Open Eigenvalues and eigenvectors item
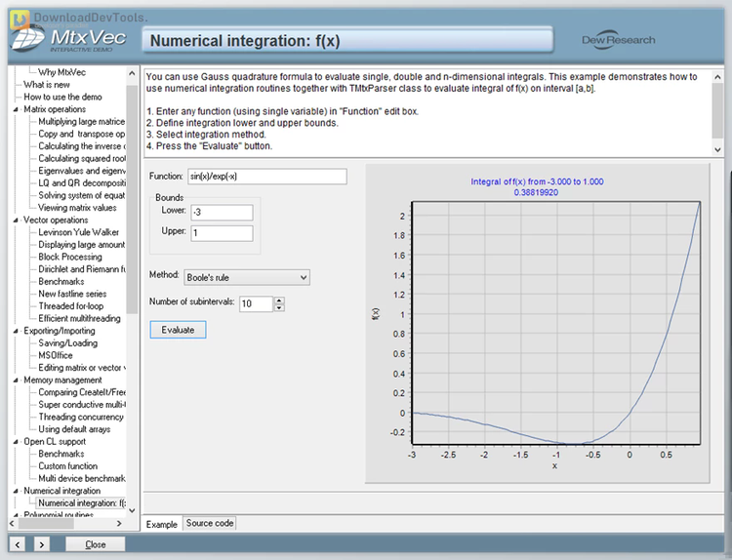Viewport: 732px width, 560px height. coord(82,171)
